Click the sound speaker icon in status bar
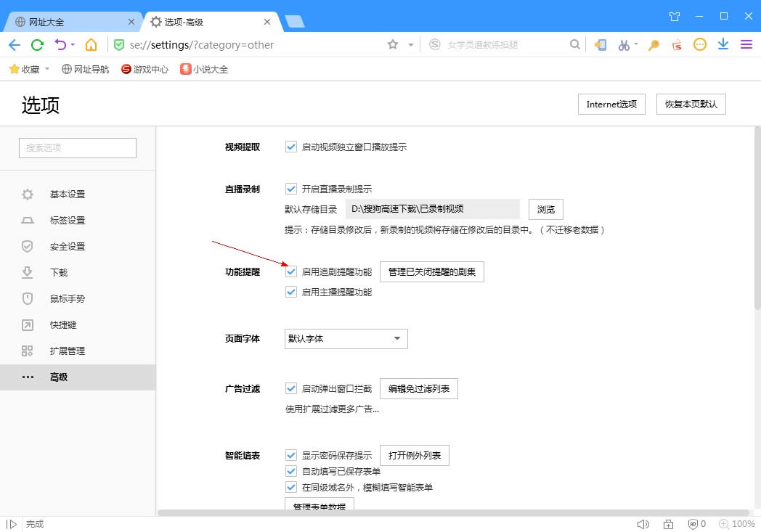The width and height of the screenshot is (761, 532). pos(642,524)
